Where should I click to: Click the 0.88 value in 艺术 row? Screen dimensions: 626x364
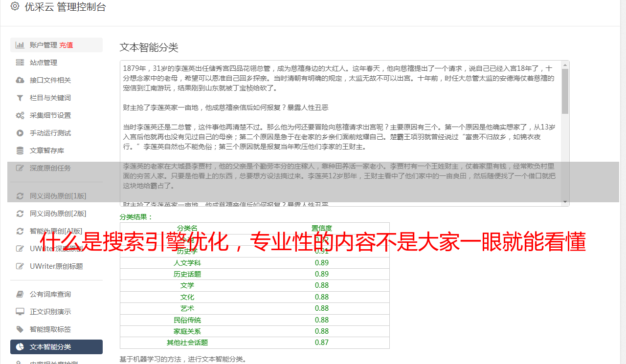[x=322, y=308]
